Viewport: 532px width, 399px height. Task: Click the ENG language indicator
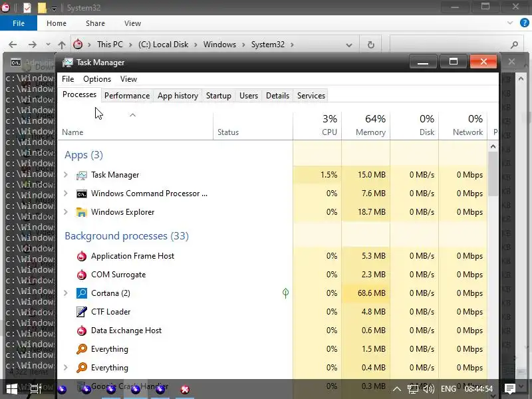tap(448, 389)
